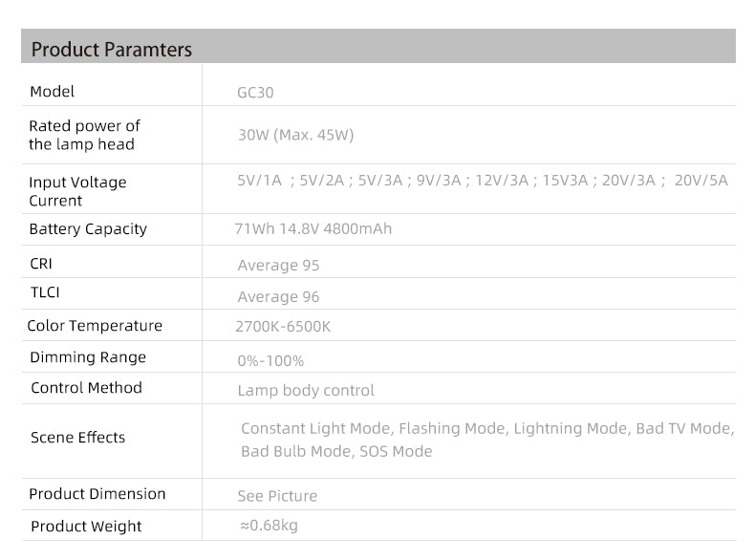
Task: Click the Lamp body control value
Action: pos(306,391)
